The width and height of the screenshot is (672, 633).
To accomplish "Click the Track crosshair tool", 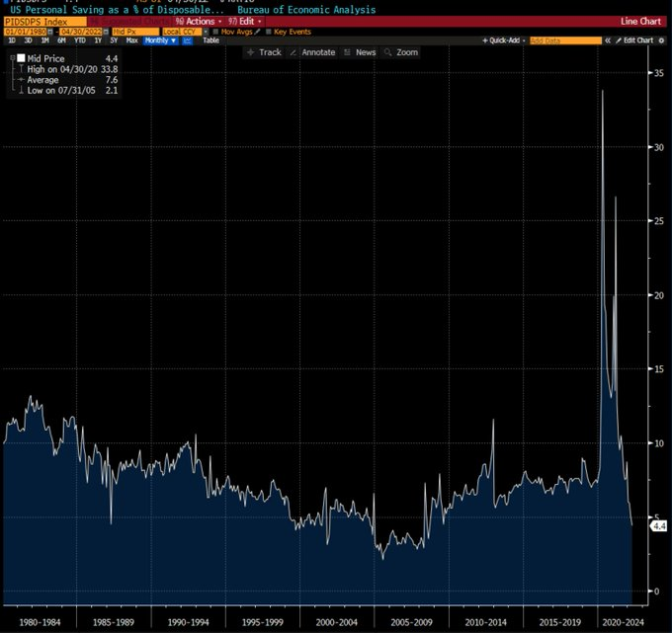I will pyautogui.click(x=265, y=52).
